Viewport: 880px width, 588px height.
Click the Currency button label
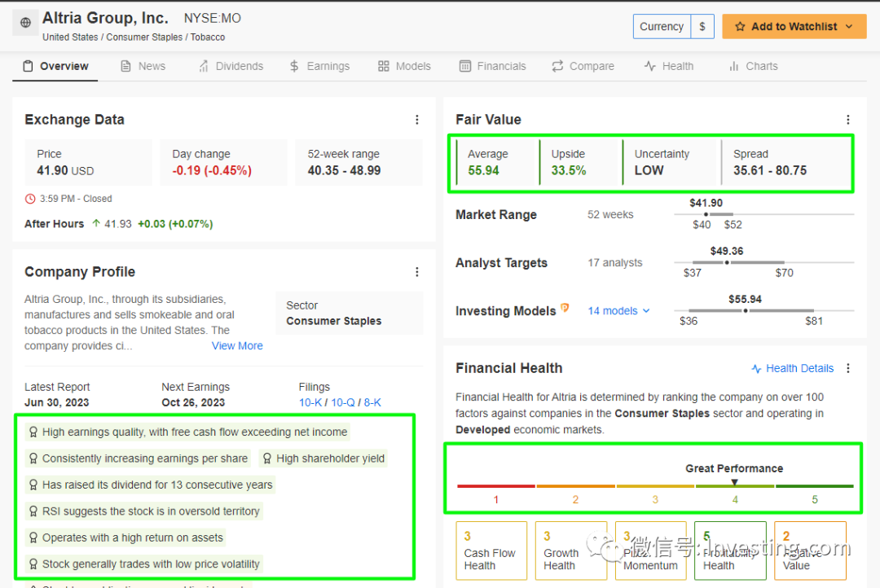[662, 26]
